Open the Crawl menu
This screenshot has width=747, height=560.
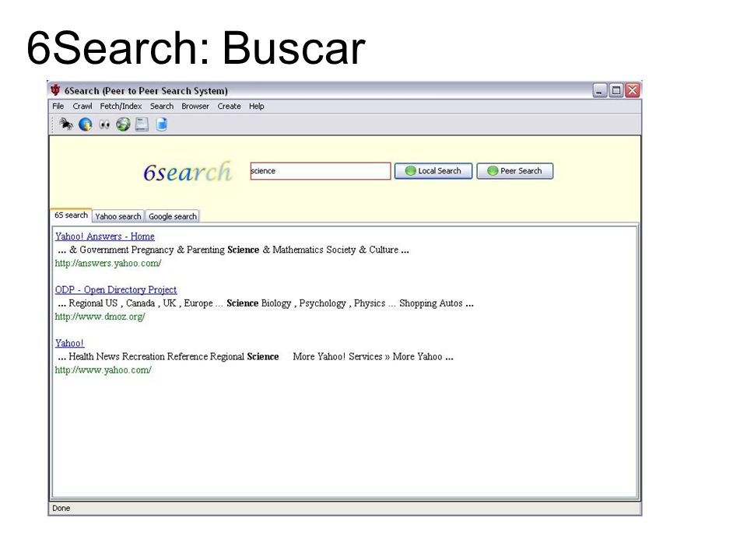(82, 107)
